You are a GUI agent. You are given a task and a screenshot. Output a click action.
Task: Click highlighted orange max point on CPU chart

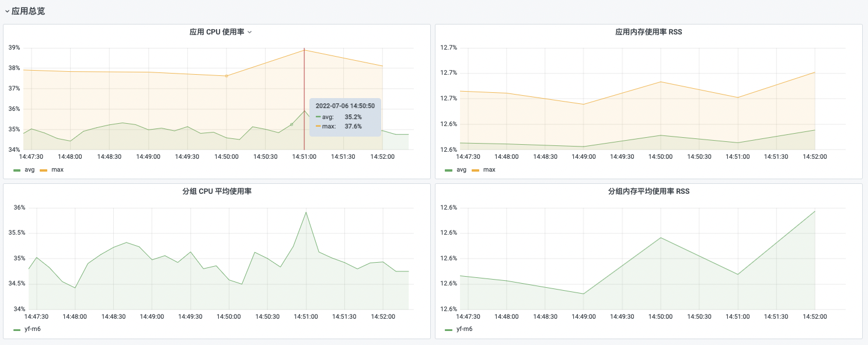tap(226, 76)
